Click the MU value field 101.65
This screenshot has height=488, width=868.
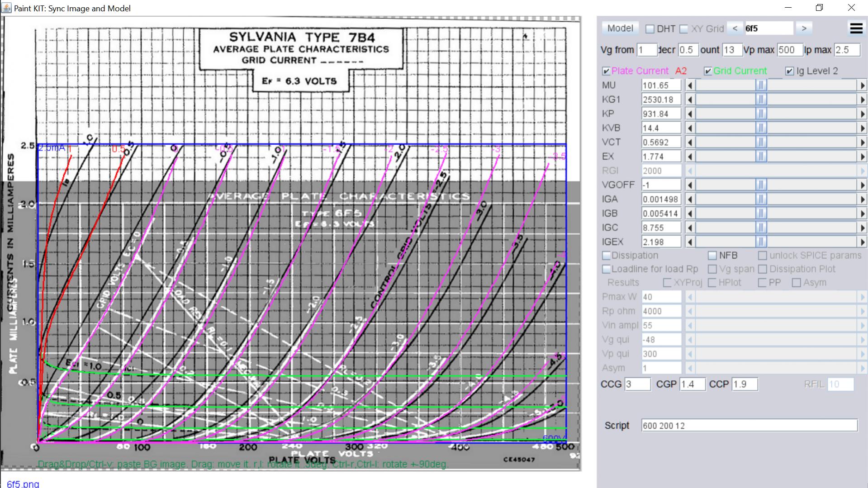661,85
